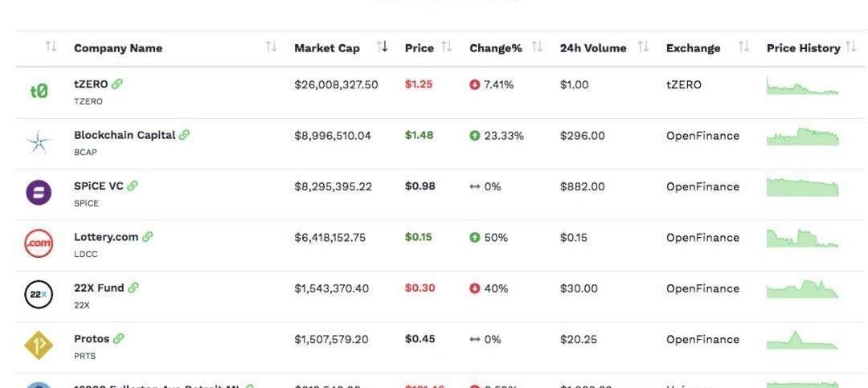Click the Company Name column header
This screenshot has width=868, height=388.
click(x=118, y=48)
